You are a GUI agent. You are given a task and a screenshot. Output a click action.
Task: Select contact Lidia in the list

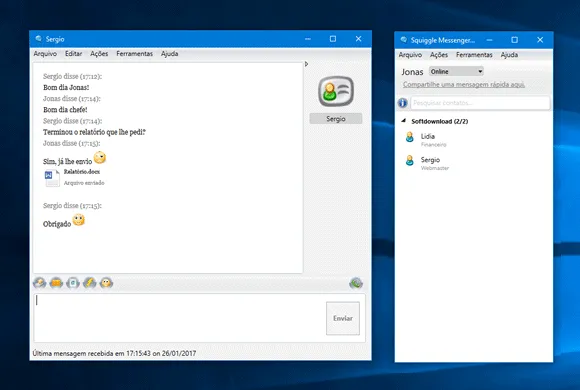click(x=473, y=140)
